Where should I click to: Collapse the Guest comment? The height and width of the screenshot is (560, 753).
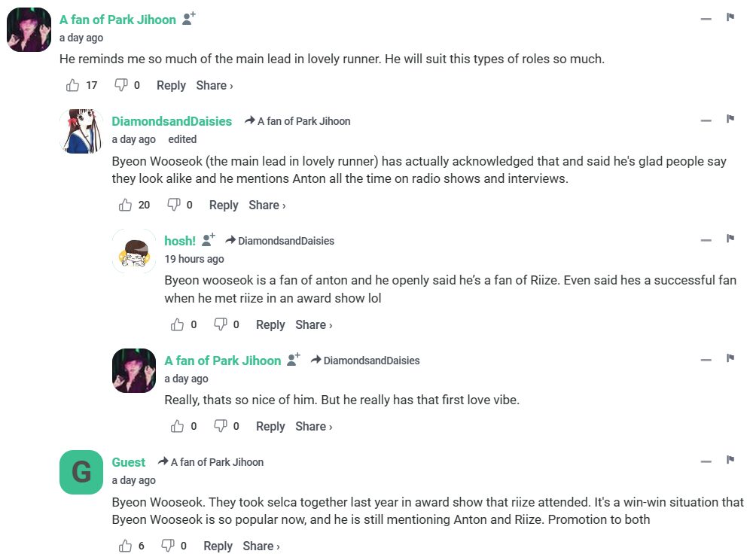pyautogui.click(x=706, y=461)
